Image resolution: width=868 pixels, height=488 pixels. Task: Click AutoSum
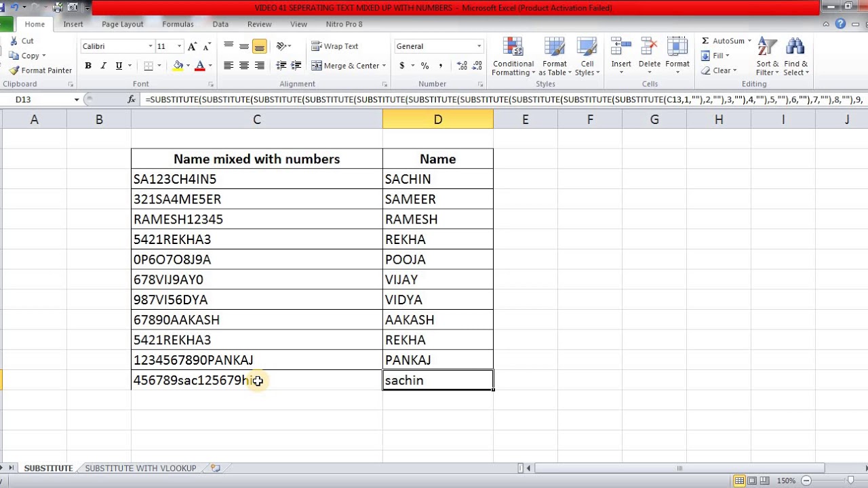tap(722, 41)
